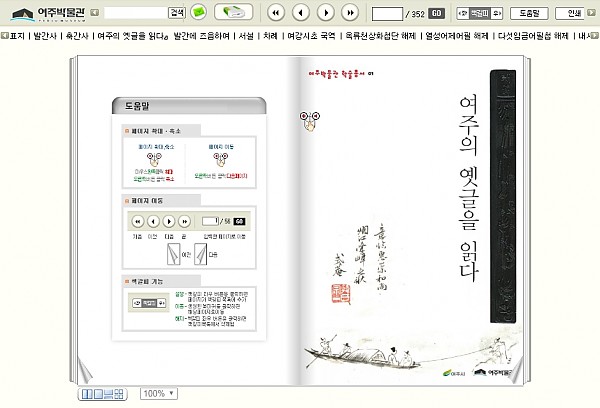
Task: Open the 서설 chapter
Action: (x=246, y=36)
